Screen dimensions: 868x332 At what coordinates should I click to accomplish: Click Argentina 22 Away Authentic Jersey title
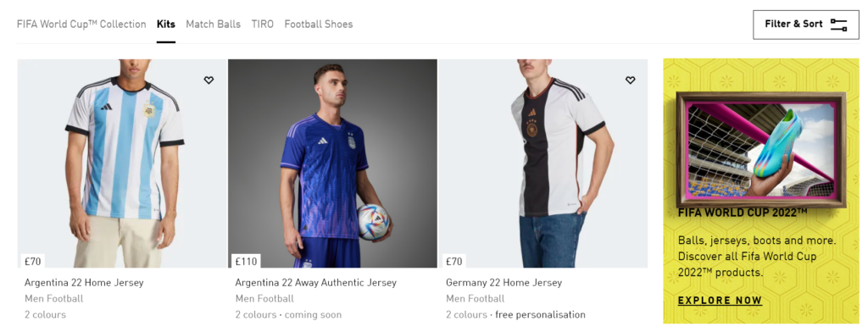[316, 283]
